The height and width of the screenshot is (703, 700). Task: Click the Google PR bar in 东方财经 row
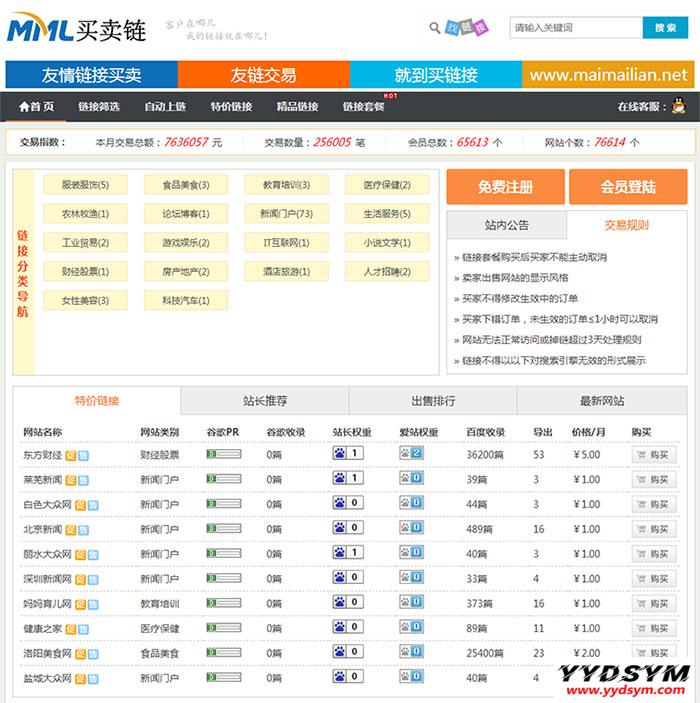[223, 454]
